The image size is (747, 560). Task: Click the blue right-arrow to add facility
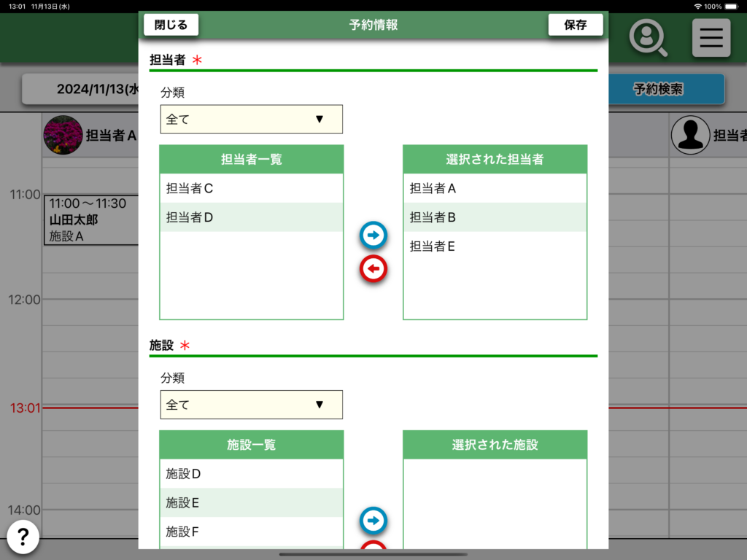point(373,521)
